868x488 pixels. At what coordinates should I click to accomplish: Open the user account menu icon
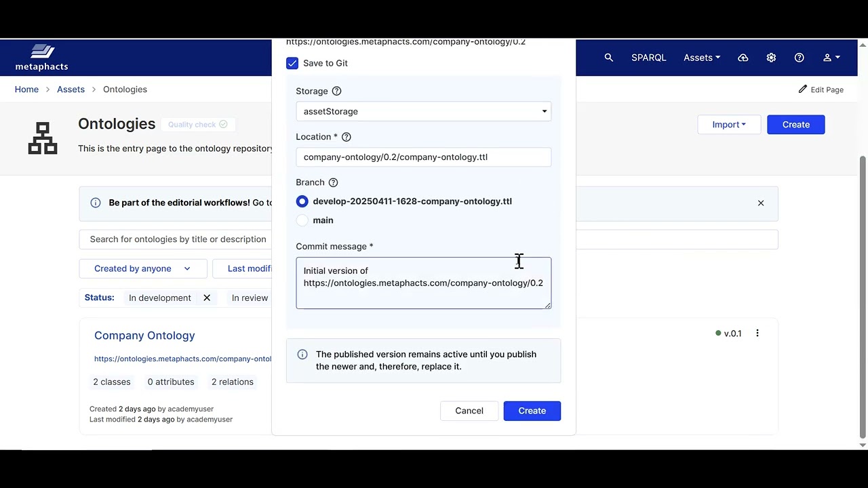831,58
